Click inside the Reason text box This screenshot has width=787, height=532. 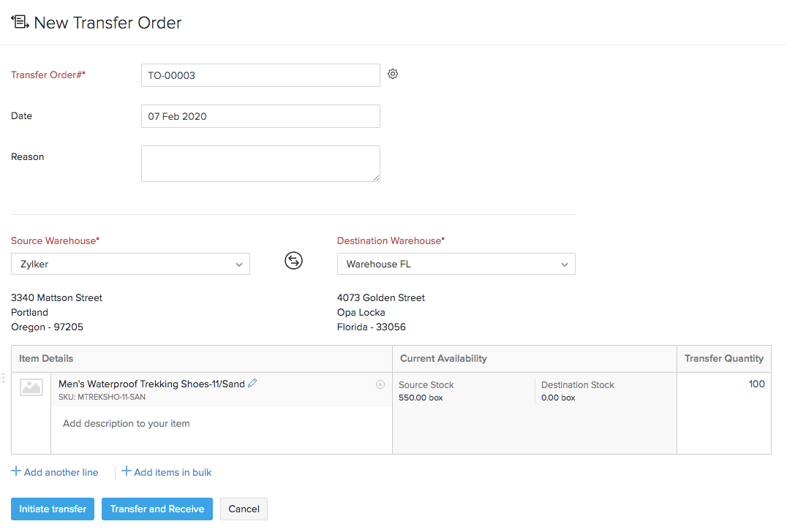[x=260, y=163]
